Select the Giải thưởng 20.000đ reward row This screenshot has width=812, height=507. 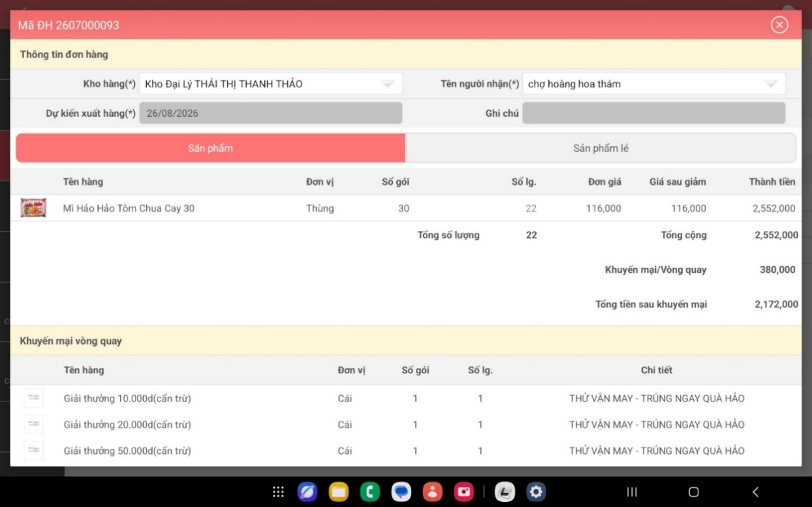[x=406, y=424]
